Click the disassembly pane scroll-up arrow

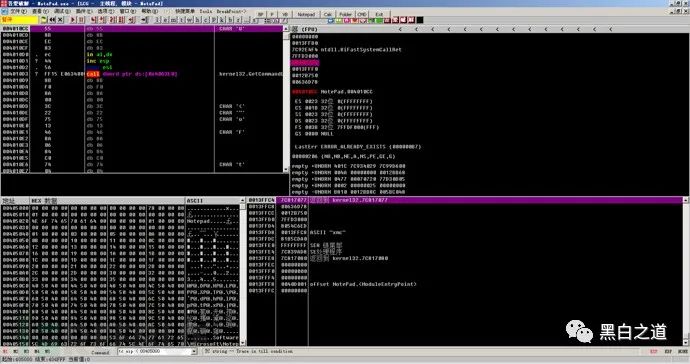tap(286, 29)
